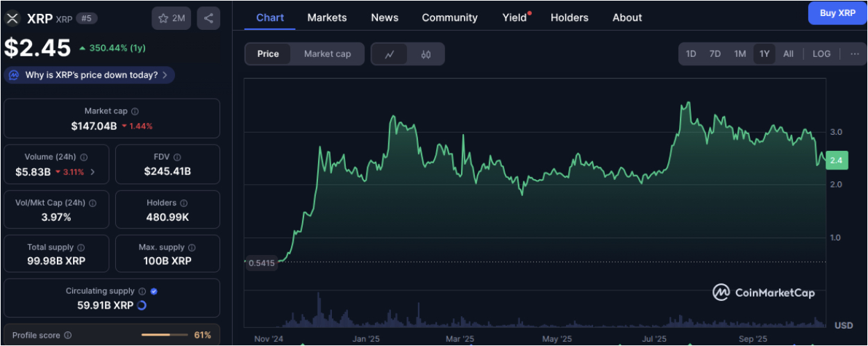Add XRP to watchlist star button
Viewport: 868px width, 346px height.
[x=172, y=18]
